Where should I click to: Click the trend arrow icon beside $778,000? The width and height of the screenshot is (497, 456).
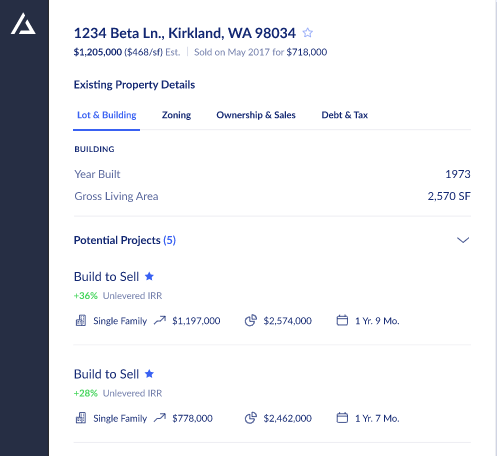160,418
